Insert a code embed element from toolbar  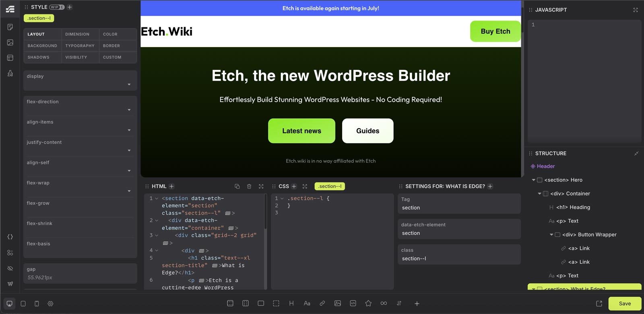pyautogui.click(x=353, y=303)
